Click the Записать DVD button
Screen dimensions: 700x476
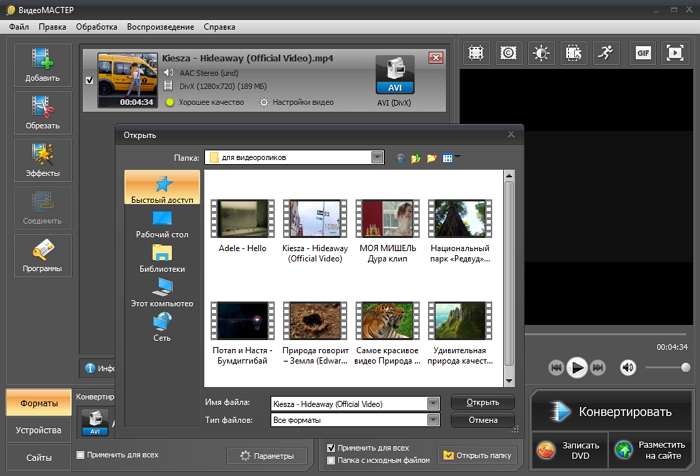coord(568,451)
